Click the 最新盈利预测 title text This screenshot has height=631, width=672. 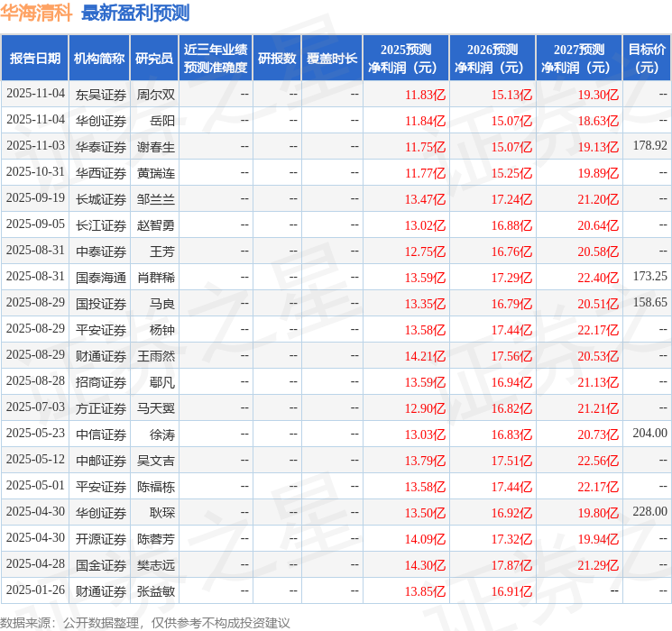click(135, 13)
